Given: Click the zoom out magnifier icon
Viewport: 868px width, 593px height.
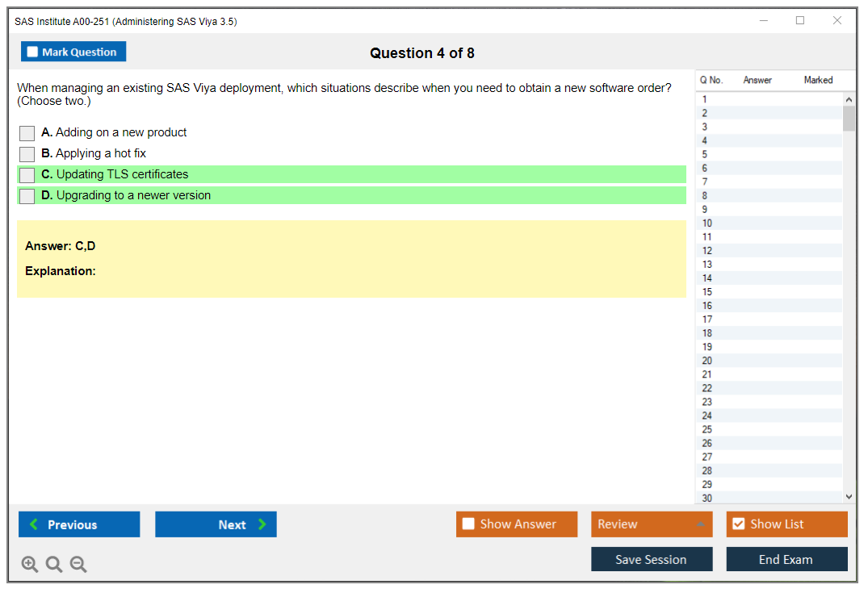Looking at the screenshot, I should click(78, 565).
